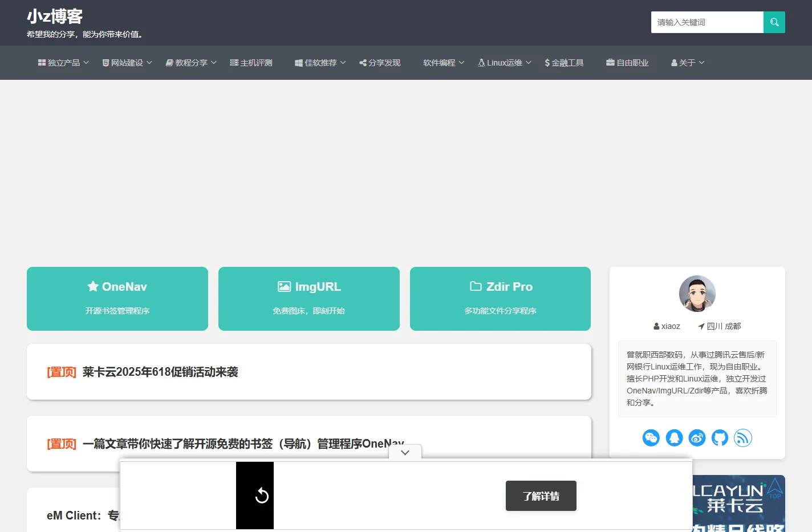This screenshot has width=812, height=532.
Task: Open pinned post about OneNav 书签管理程序
Action: pos(243,444)
